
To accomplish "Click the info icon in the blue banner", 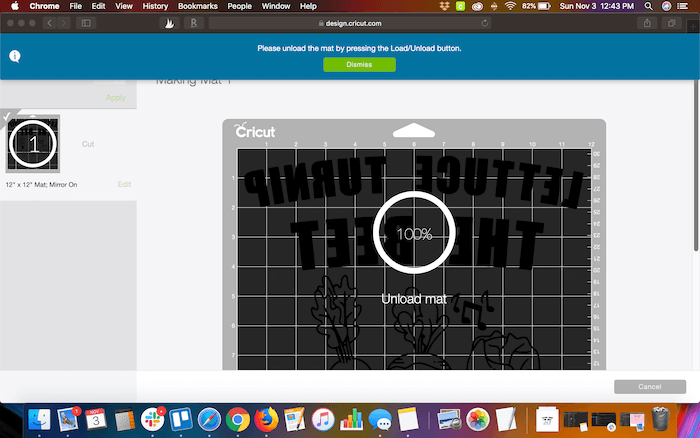I will click(x=15, y=56).
